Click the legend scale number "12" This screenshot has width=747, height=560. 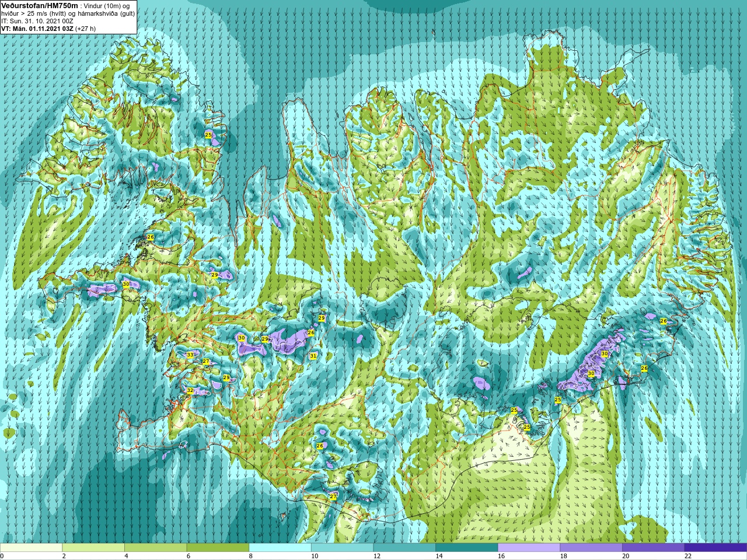click(377, 556)
